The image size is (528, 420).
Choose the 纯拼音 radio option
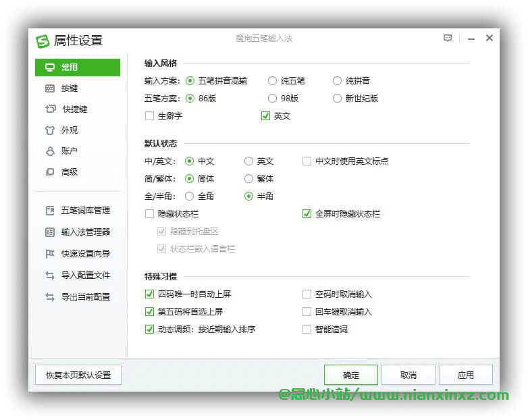point(337,81)
